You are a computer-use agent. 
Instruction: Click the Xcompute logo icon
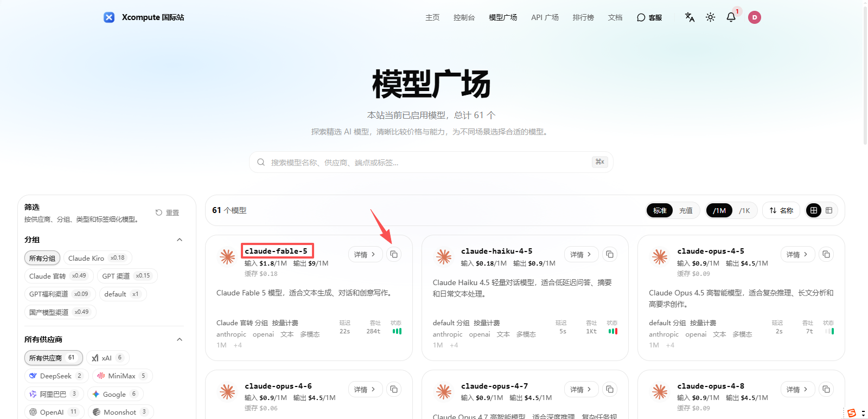(109, 17)
